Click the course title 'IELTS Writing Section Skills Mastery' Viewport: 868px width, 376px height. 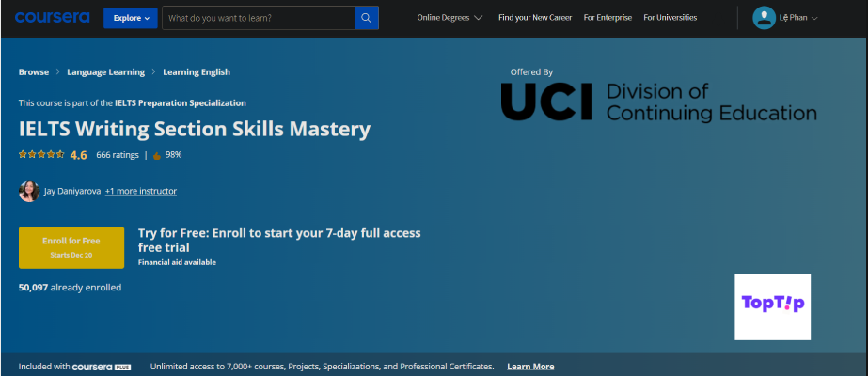[x=195, y=130]
